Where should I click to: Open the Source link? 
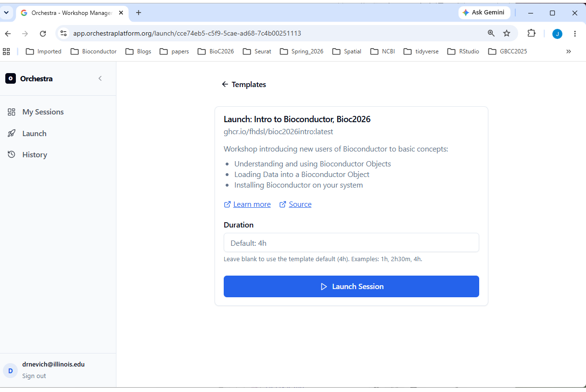[300, 204]
